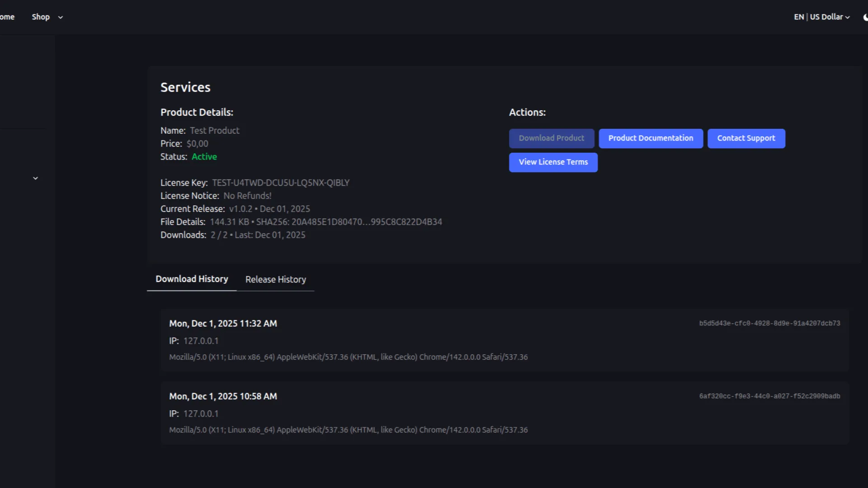This screenshot has height=488, width=868.
Task: Click the Services heading
Action: 185,87
